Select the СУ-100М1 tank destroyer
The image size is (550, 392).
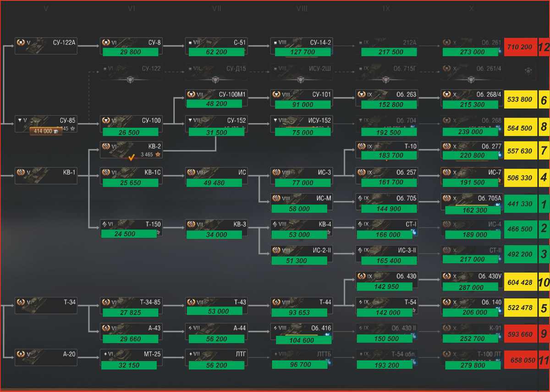pos(216,98)
